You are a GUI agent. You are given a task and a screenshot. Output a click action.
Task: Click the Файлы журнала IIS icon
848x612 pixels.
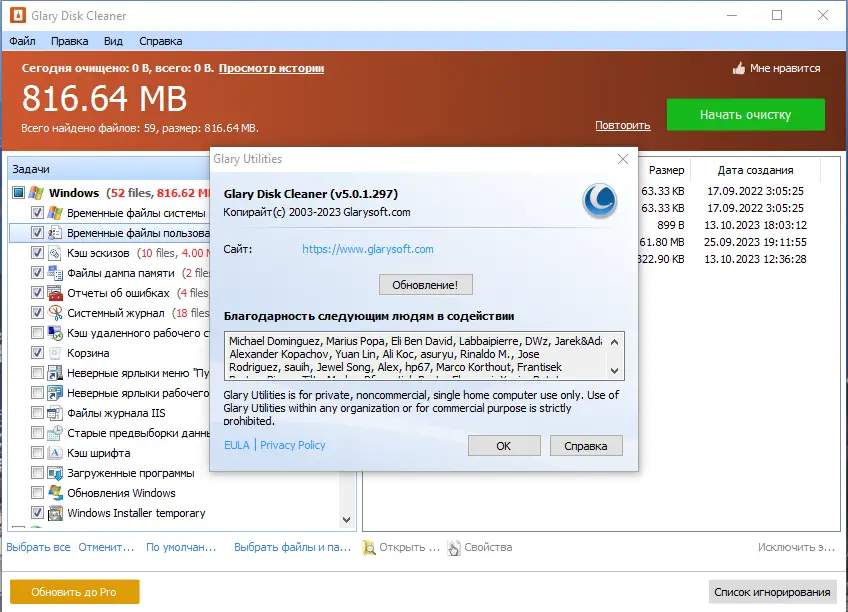point(55,413)
